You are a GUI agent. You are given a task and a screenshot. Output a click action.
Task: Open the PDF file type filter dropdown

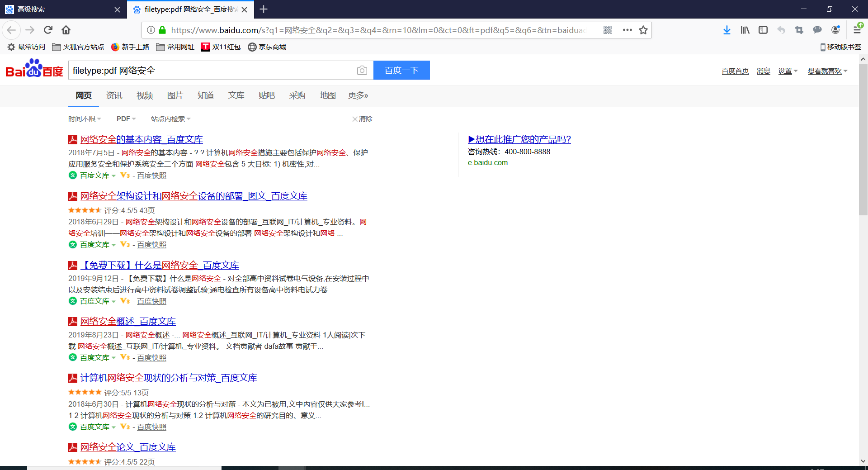pyautogui.click(x=126, y=119)
